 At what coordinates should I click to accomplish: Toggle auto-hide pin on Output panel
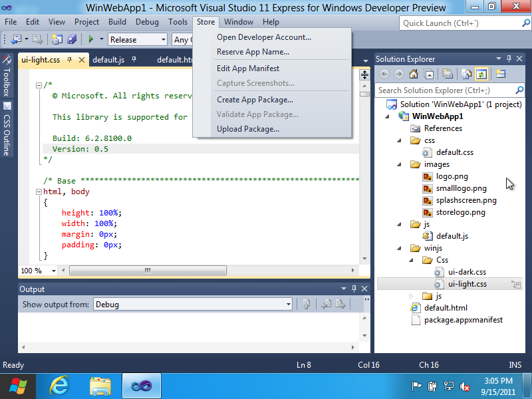(x=354, y=289)
